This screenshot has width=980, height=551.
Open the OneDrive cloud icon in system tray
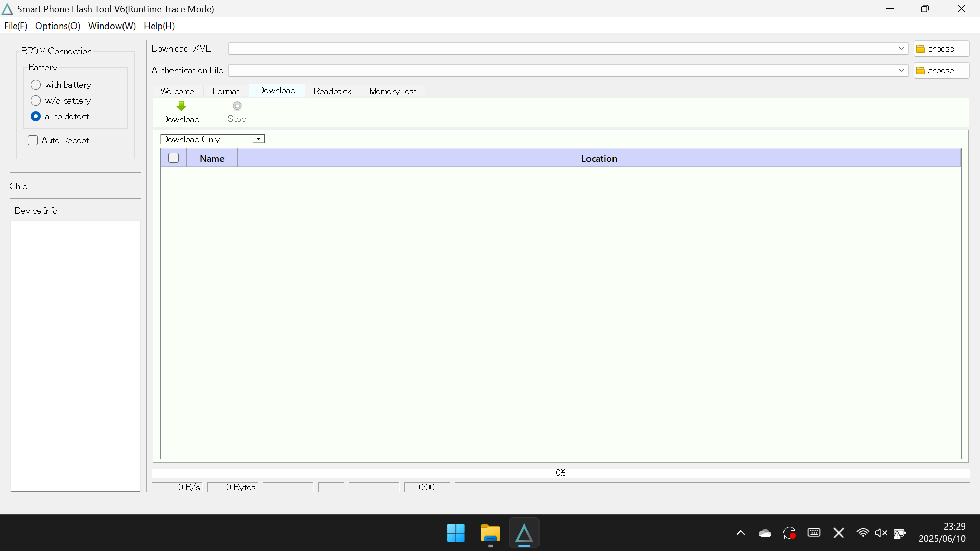[765, 533]
